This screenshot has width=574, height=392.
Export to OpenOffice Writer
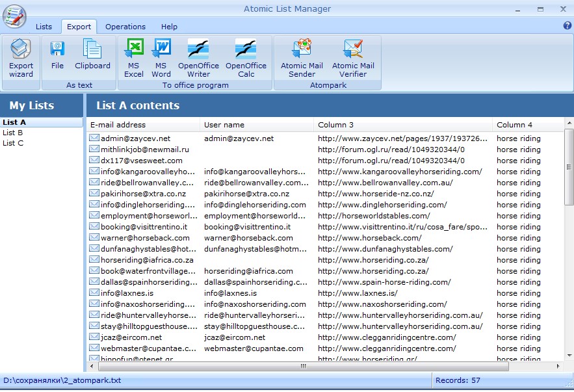[x=200, y=55]
